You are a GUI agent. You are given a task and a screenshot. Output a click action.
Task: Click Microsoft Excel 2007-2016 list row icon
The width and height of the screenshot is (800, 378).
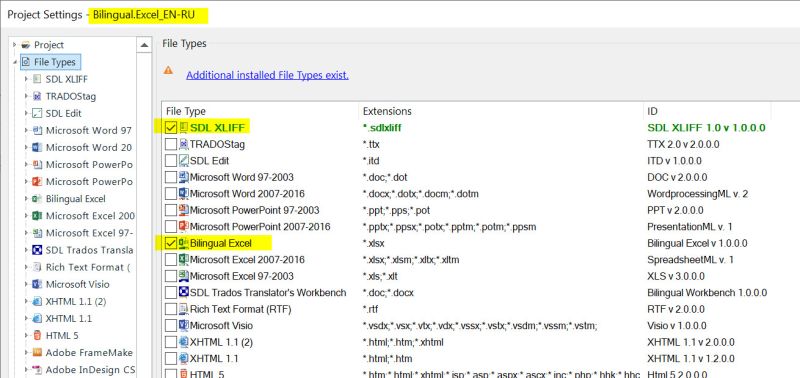coord(183,260)
